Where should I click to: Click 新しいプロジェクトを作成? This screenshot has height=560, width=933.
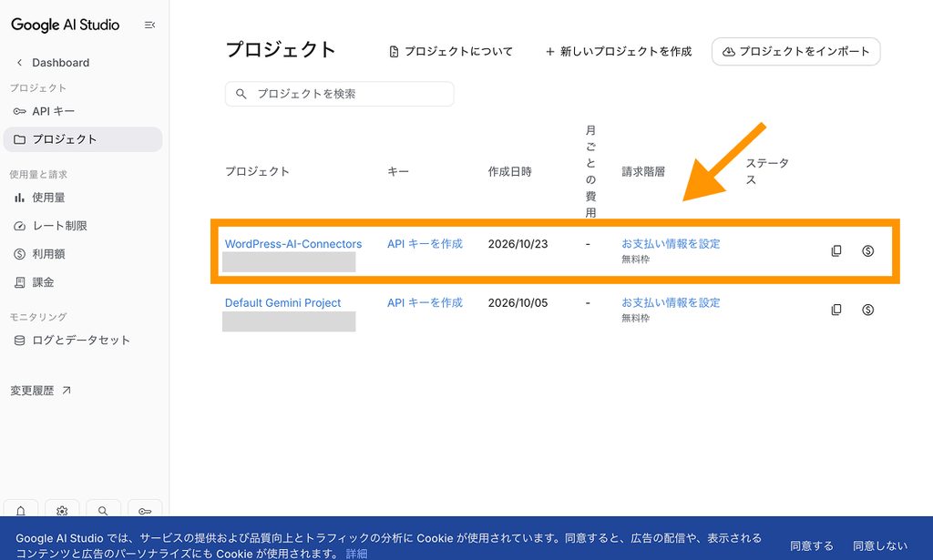pyautogui.click(x=619, y=52)
